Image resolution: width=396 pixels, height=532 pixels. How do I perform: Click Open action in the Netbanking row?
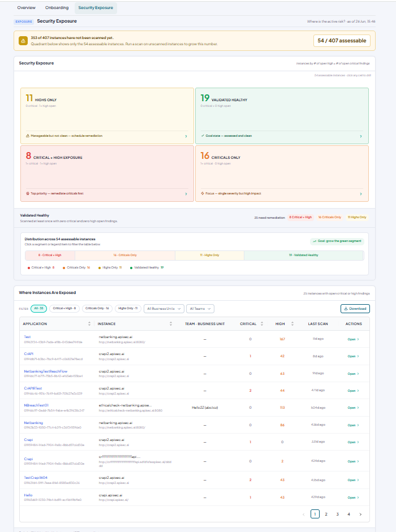coord(353,425)
